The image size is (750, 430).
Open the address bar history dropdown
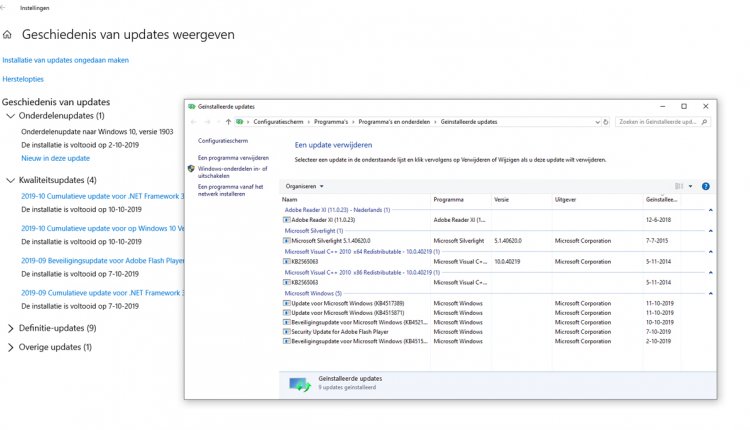point(597,122)
